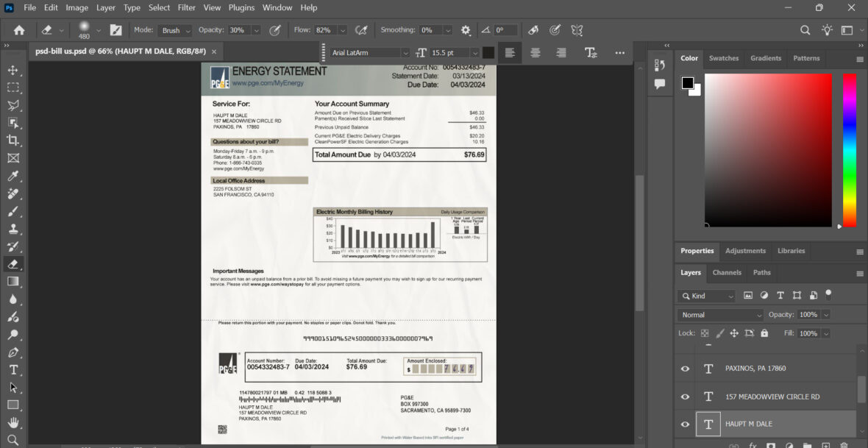Open the symmetry butterfly options
This screenshot has width=868, height=448.
[x=577, y=30]
